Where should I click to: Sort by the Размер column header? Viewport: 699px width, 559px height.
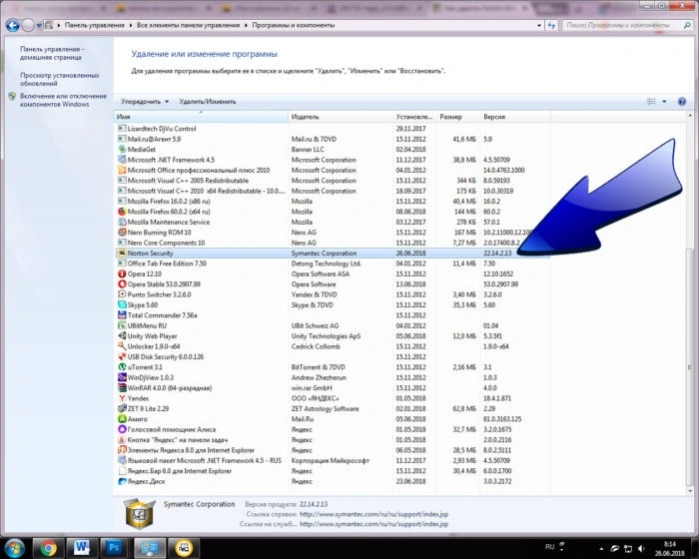458,117
